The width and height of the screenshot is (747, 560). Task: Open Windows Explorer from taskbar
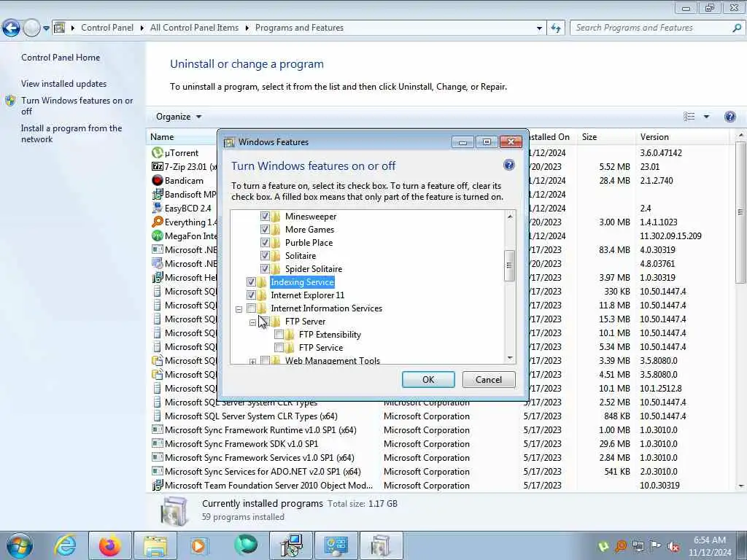pyautogui.click(x=155, y=545)
